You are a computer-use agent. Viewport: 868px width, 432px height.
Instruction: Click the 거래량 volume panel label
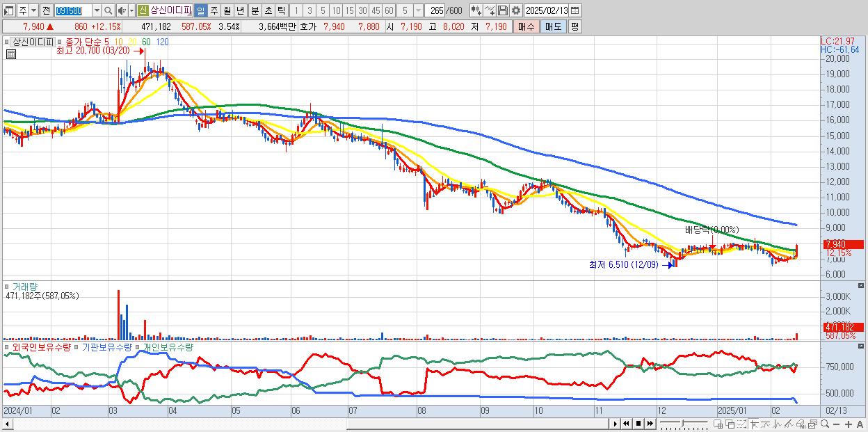pos(24,286)
